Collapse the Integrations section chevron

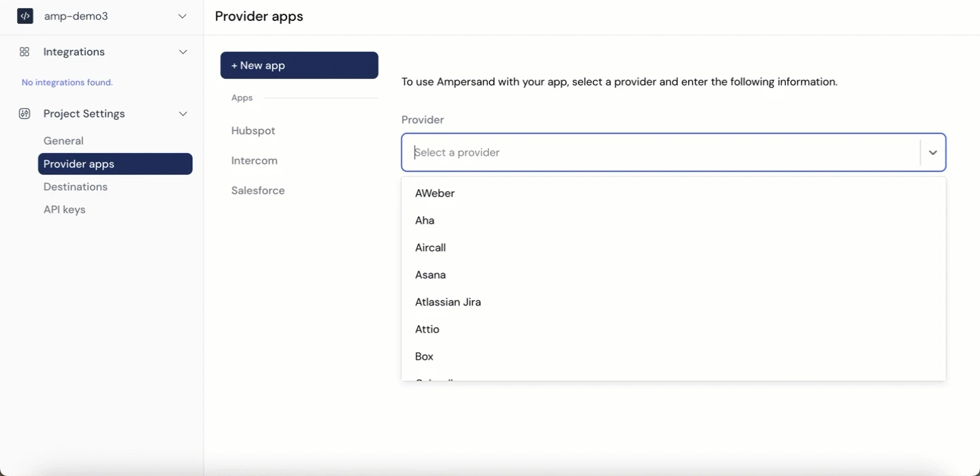tap(183, 52)
